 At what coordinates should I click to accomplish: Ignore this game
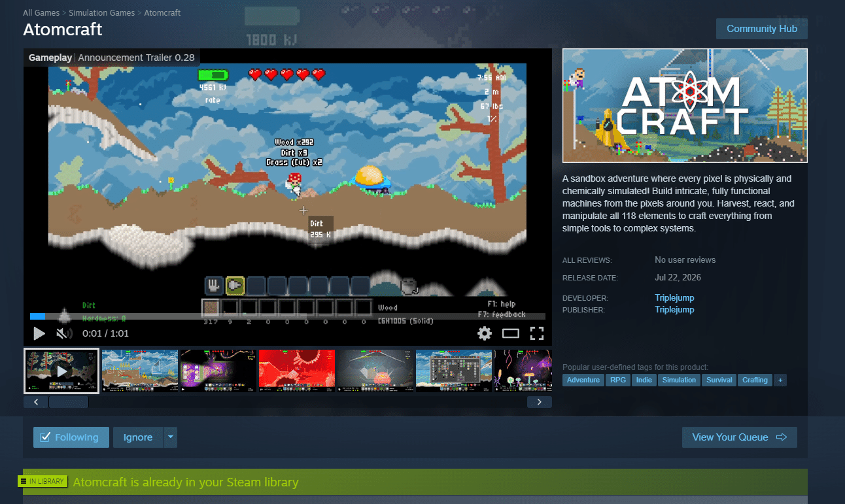coord(138,437)
